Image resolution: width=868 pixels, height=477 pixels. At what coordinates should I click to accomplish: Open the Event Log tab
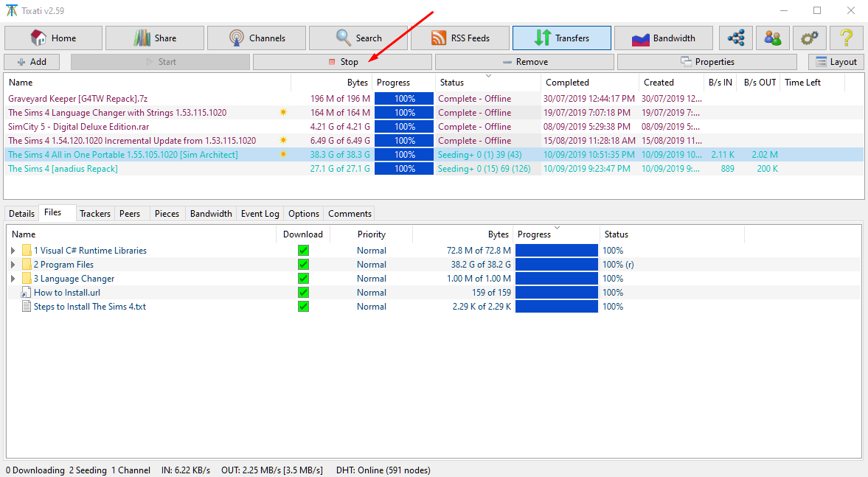click(260, 214)
